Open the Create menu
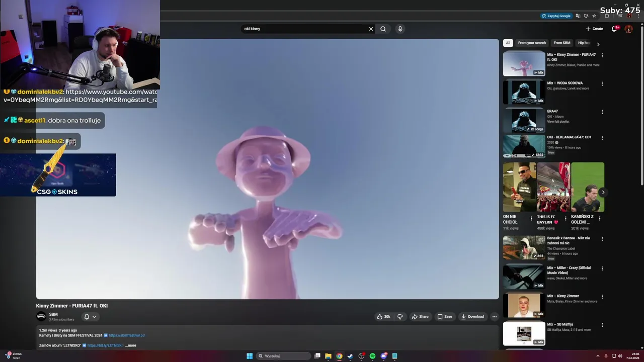The height and width of the screenshot is (362, 644). coord(594,29)
